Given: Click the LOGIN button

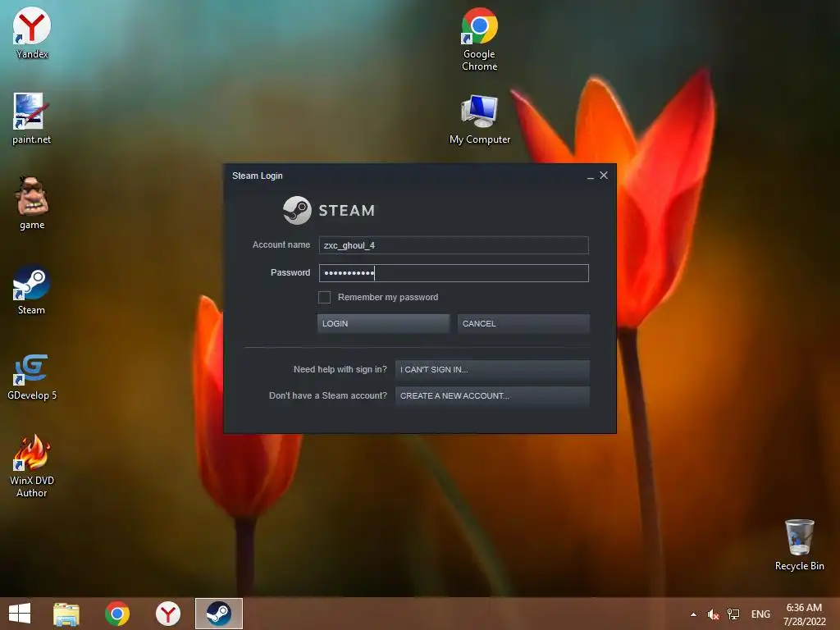Looking at the screenshot, I should [384, 323].
